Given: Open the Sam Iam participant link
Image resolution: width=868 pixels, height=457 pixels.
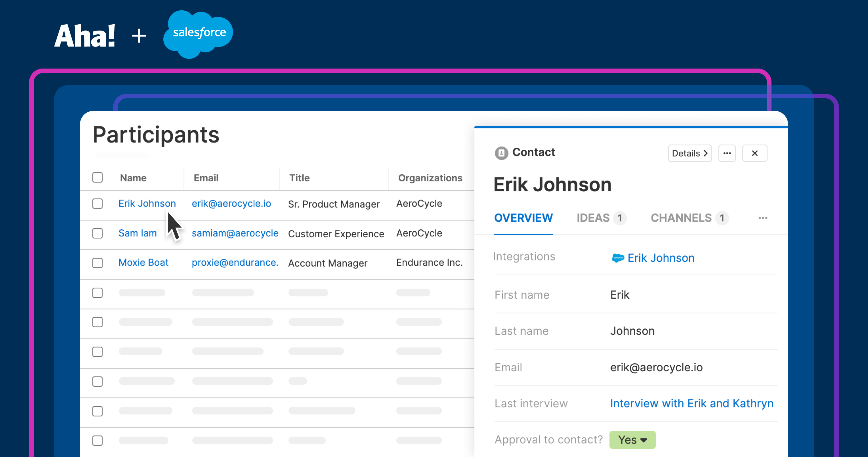Looking at the screenshot, I should click(137, 233).
